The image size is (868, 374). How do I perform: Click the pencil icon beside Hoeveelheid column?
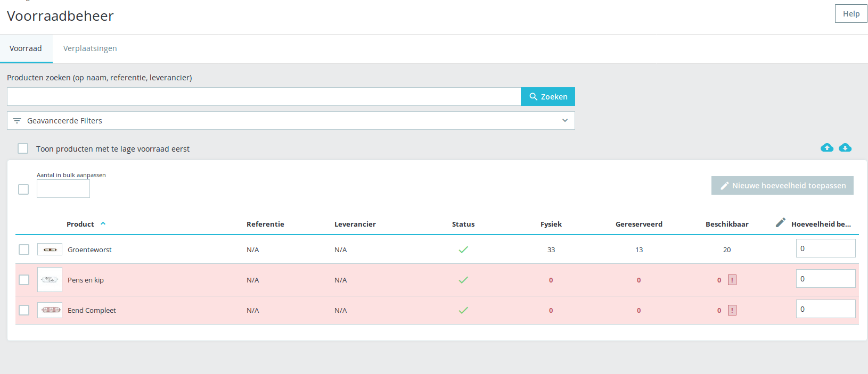(x=781, y=223)
